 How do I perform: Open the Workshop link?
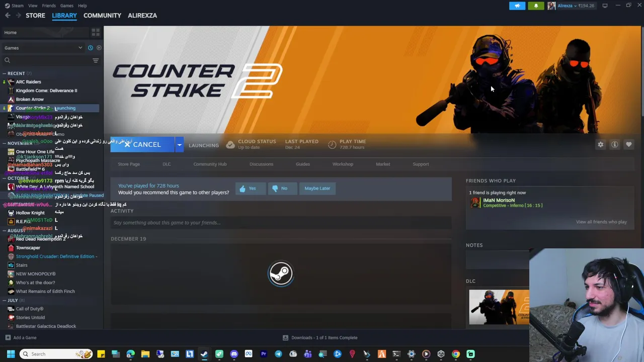[343, 164]
